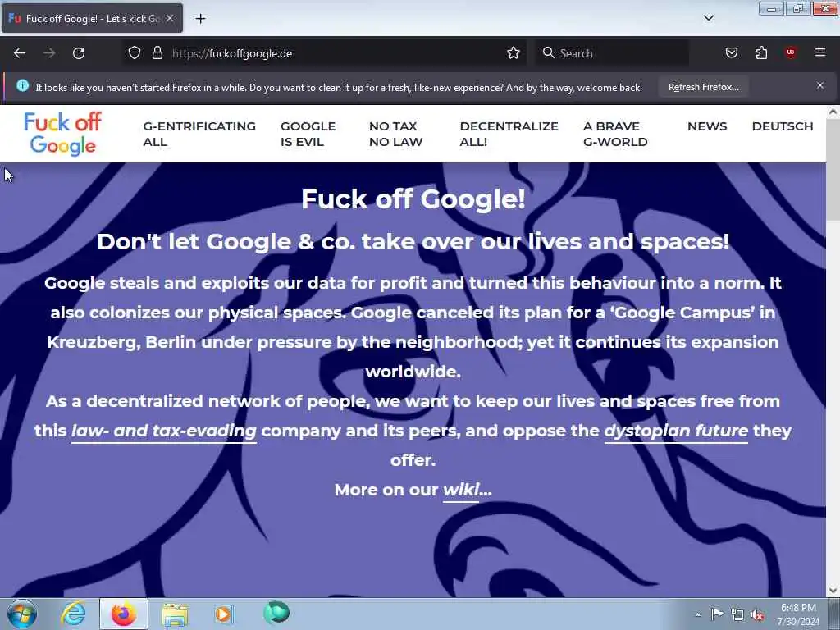This screenshot has width=840, height=630.
Task: Switch site to DEUTSCH
Action: pyautogui.click(x=782, y=126)
